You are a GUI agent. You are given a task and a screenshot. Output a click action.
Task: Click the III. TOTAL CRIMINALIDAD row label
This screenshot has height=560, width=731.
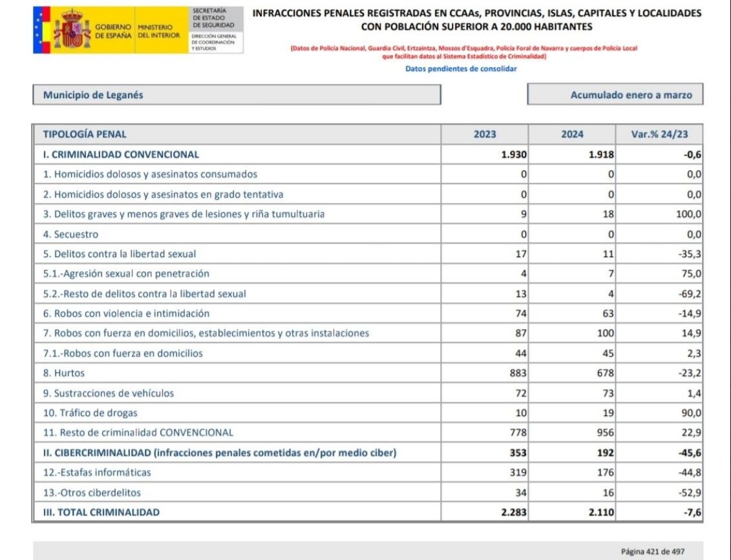click(101, 512)
